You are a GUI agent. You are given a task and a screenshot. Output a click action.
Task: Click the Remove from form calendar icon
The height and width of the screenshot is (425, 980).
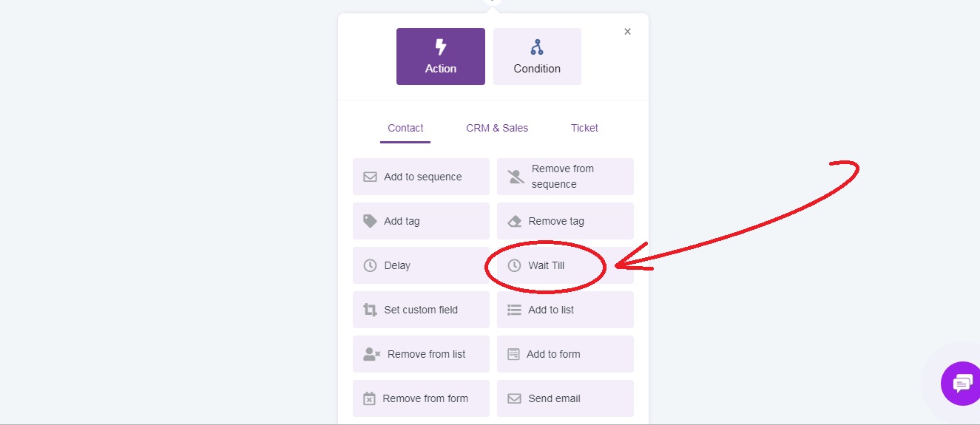[x=369, y=398]
